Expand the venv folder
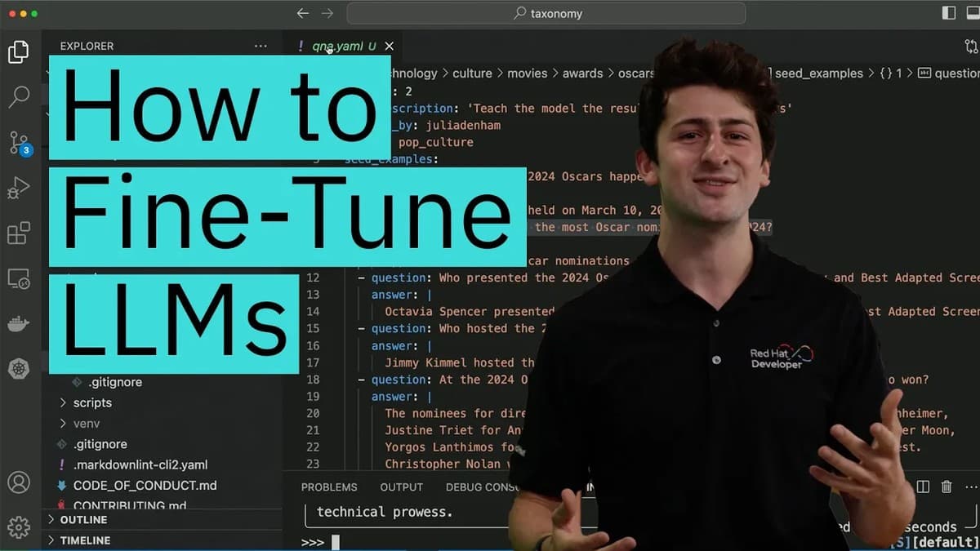The height and width of the screenshot is (551, 980). pyautogui.click(x=87, y=424)
